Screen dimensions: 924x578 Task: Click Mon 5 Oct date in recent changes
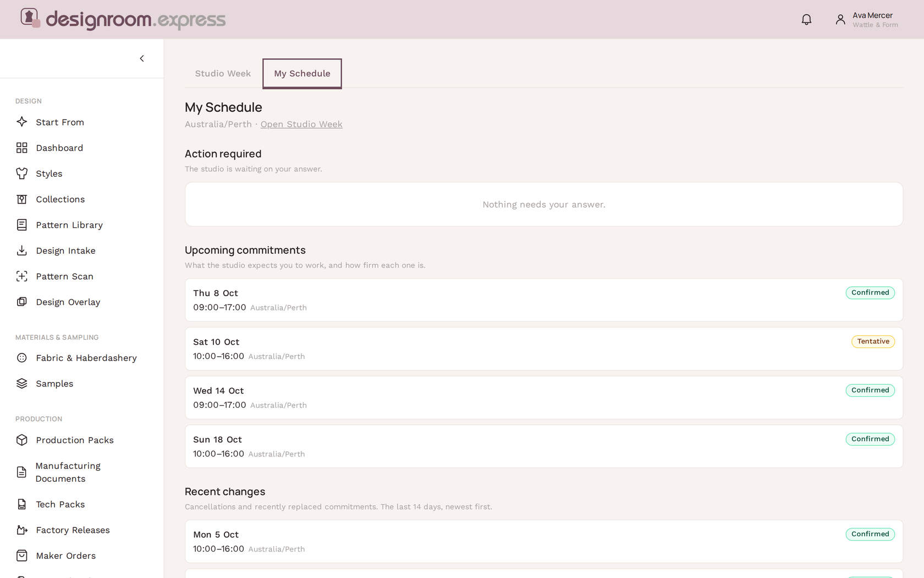point(216,535)
